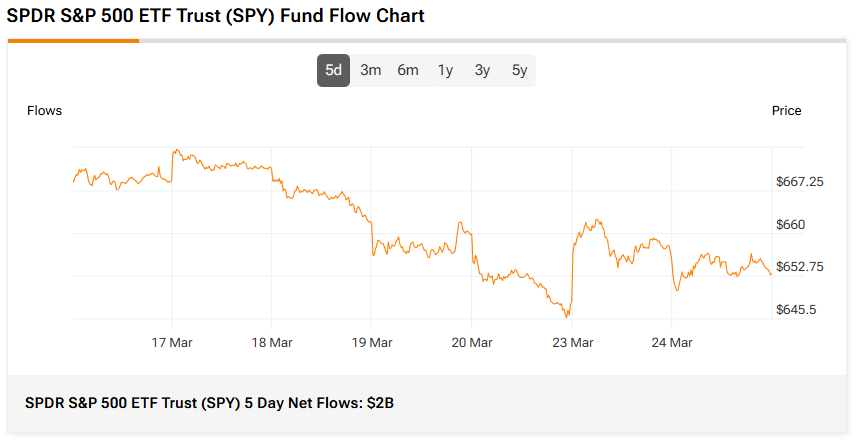Click the $667.25 price axis label

click(x=800, y=182)
